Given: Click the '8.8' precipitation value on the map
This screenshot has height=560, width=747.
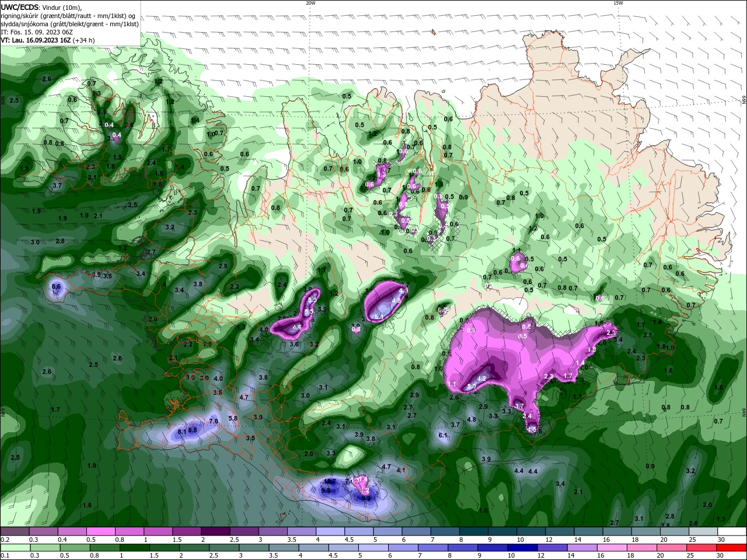Looking at the screenshot, I should 193,429.
